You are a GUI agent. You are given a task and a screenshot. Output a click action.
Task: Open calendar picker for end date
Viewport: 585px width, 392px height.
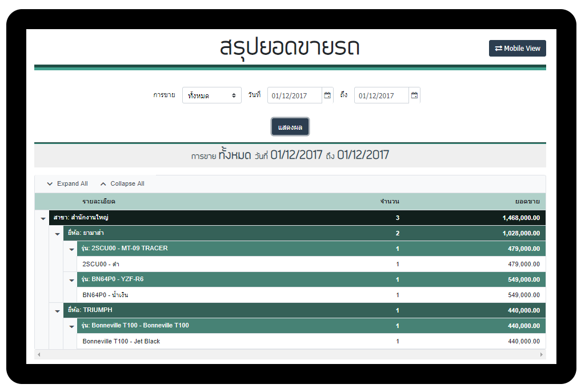point(414,95)
